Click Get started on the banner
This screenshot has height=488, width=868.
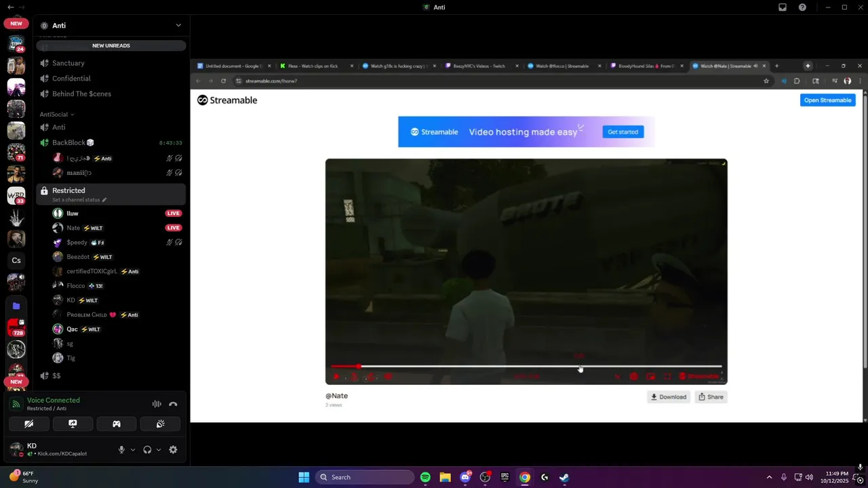[x=623, y=132]
